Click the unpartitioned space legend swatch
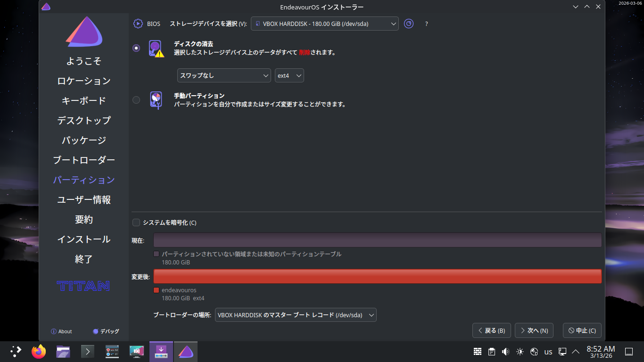The image size is (644, 362). [157, 254]
